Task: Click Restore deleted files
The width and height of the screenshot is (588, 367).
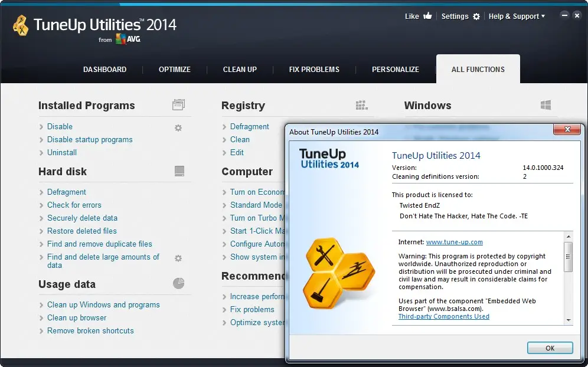Action: [81, 231]
